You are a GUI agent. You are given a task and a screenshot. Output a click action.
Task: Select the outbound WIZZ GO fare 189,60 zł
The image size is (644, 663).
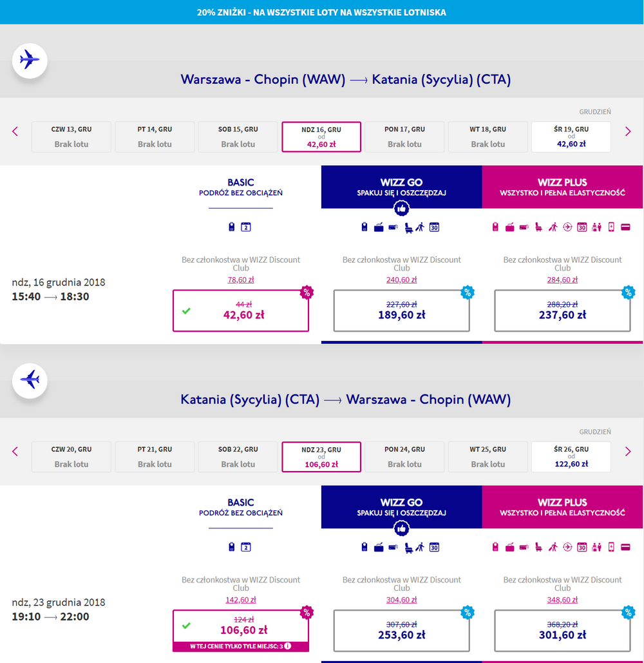coord(401,311)
